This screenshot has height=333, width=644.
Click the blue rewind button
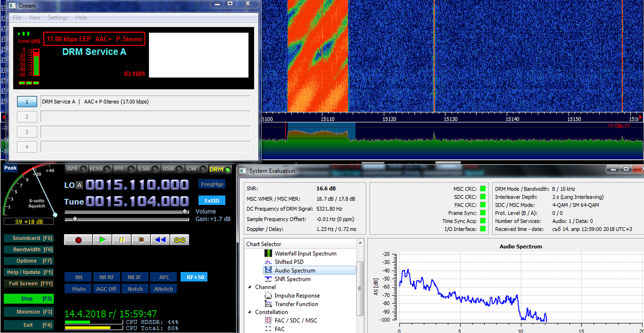160,240
